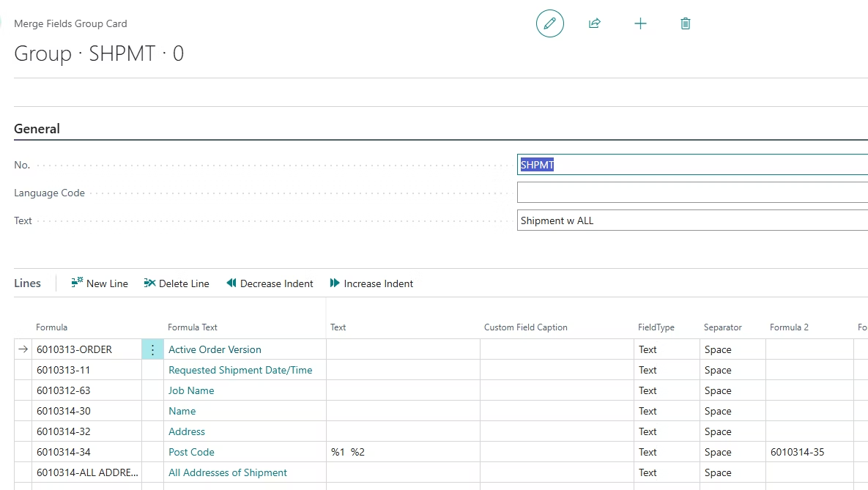Click the trash delete icon

[686, 23]
